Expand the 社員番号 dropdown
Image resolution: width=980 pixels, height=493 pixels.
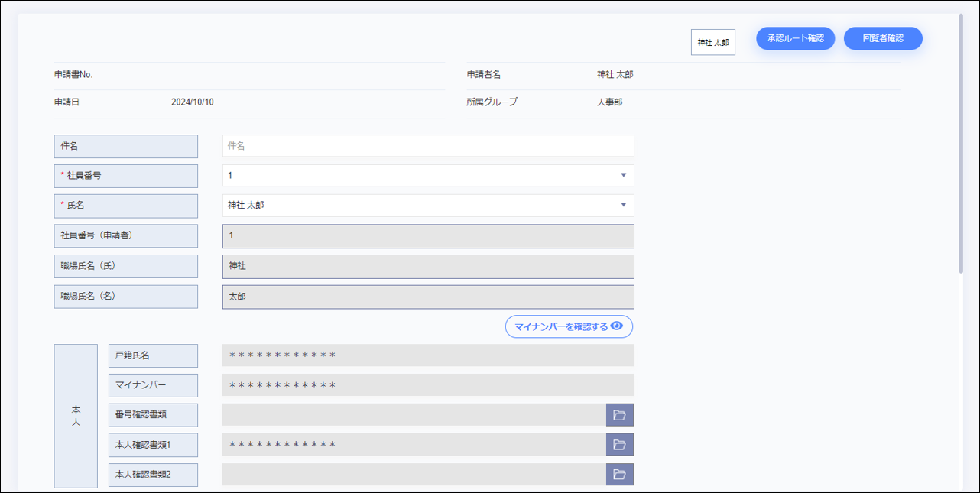coord(623,176)
